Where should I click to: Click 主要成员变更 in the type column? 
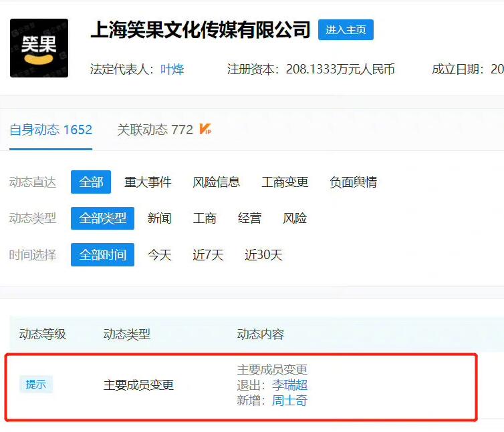(138, 385)
